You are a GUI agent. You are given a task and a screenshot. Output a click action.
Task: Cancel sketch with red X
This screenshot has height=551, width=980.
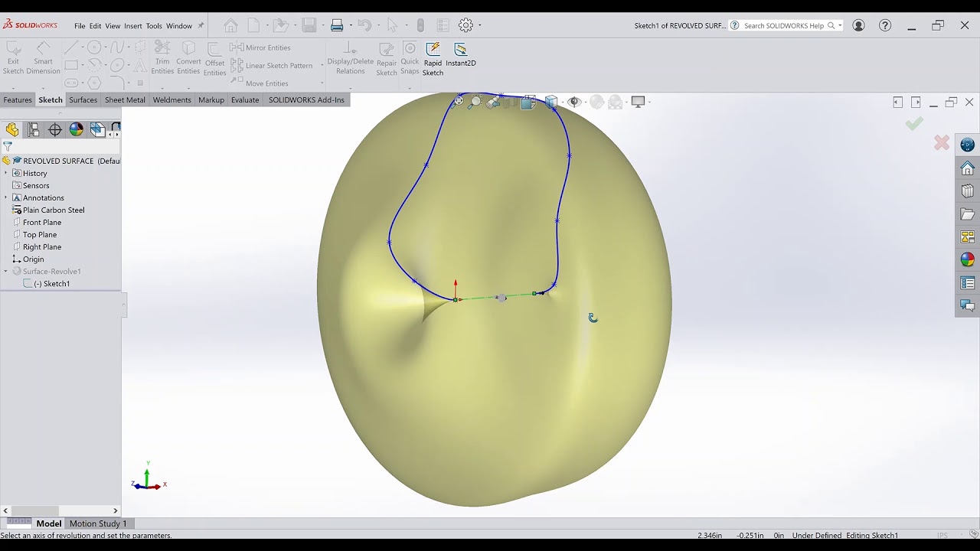pyautogui.click(x=942, y=143)
